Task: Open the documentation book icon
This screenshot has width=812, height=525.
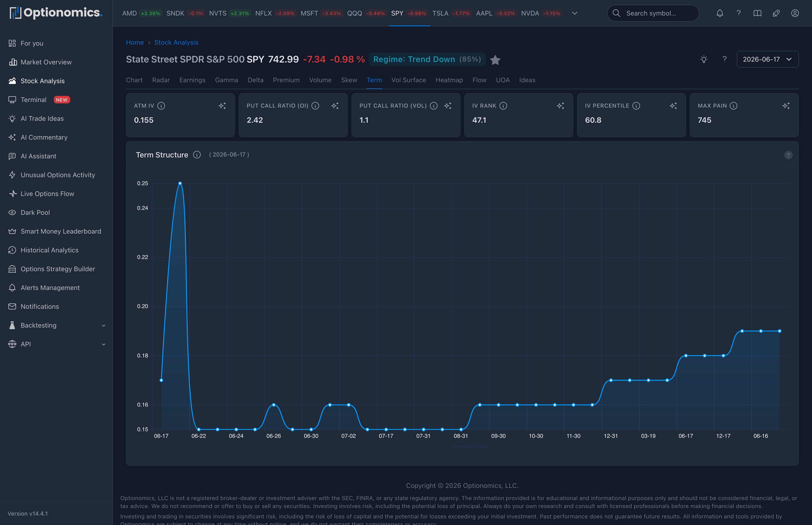Action: [x=757, y=13]
